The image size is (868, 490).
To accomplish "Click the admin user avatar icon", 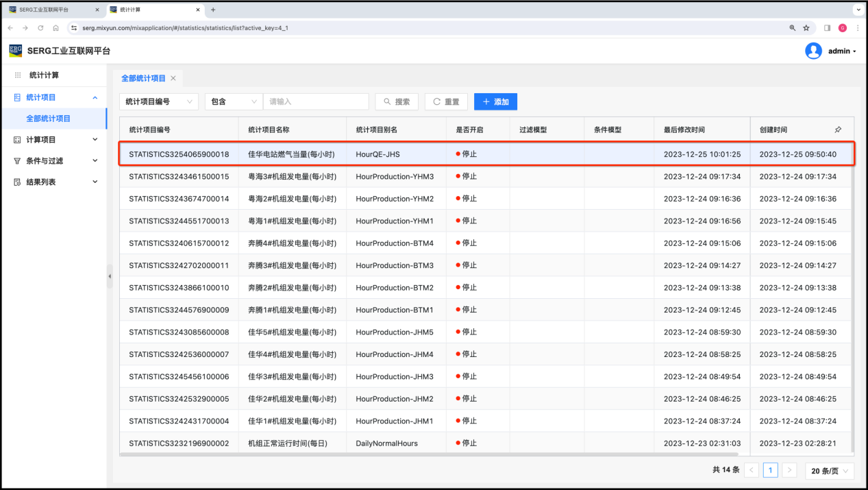I will point(813,51).
